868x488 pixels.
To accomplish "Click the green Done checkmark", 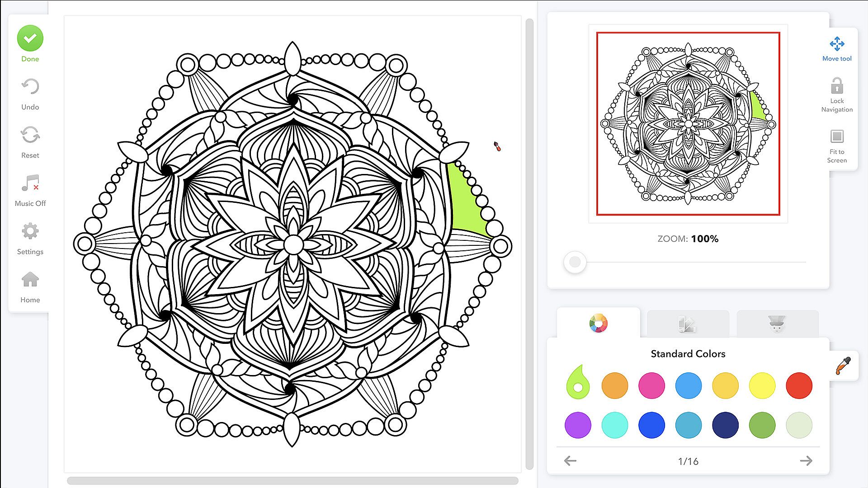I will click(30, 38).
